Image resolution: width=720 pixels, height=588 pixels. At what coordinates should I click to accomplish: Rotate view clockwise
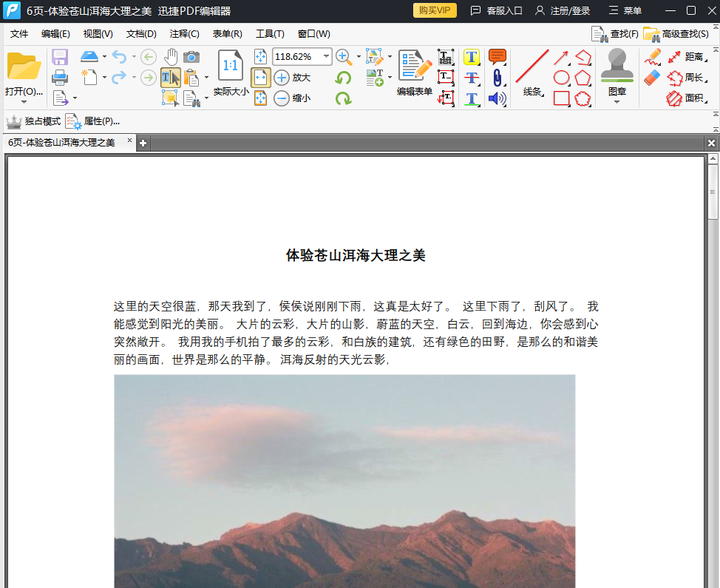pos(343,98)
